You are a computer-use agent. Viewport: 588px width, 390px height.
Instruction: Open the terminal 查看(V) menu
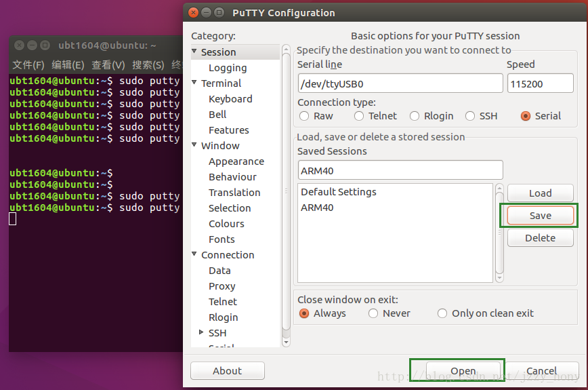(108, 65)
